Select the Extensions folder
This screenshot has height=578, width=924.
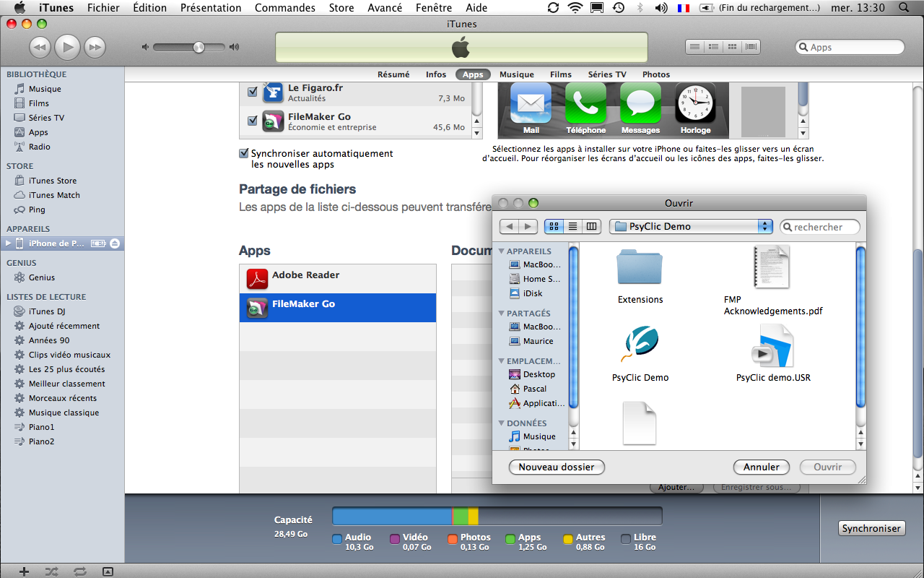tap(640, 277)
